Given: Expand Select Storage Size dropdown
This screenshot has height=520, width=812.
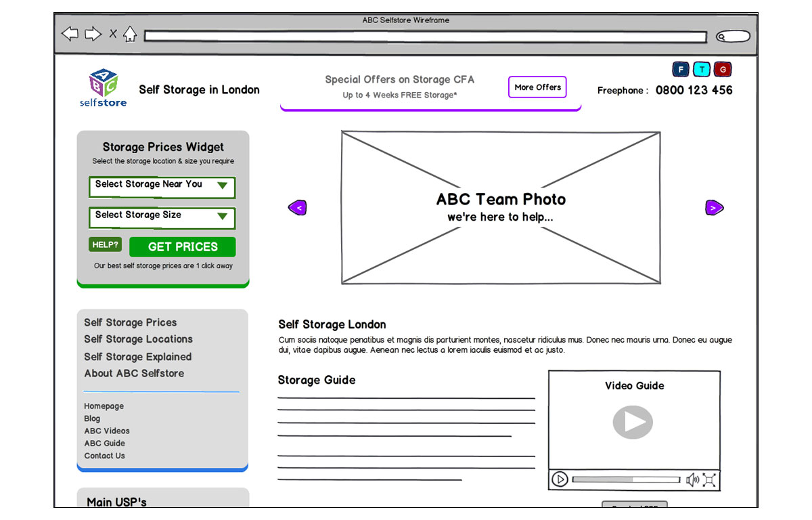Looking at the screenshot, I should tap(162, 217).
